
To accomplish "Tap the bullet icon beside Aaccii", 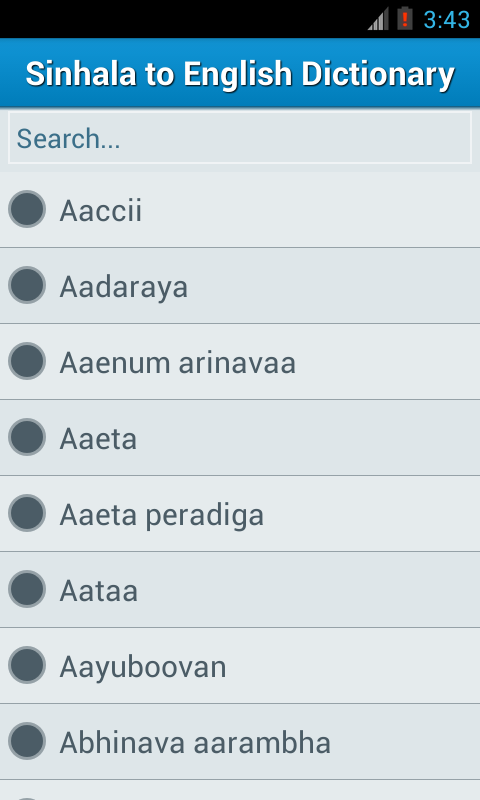I will [x=27, y=209].
